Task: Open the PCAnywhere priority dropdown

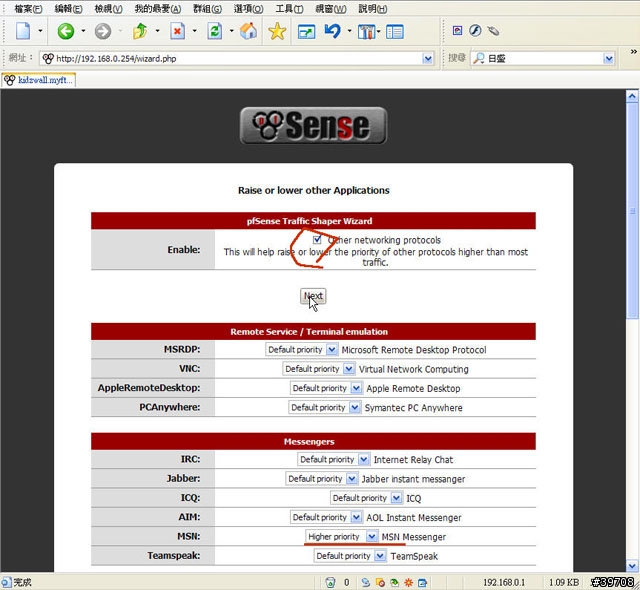Action: point(324,407)
